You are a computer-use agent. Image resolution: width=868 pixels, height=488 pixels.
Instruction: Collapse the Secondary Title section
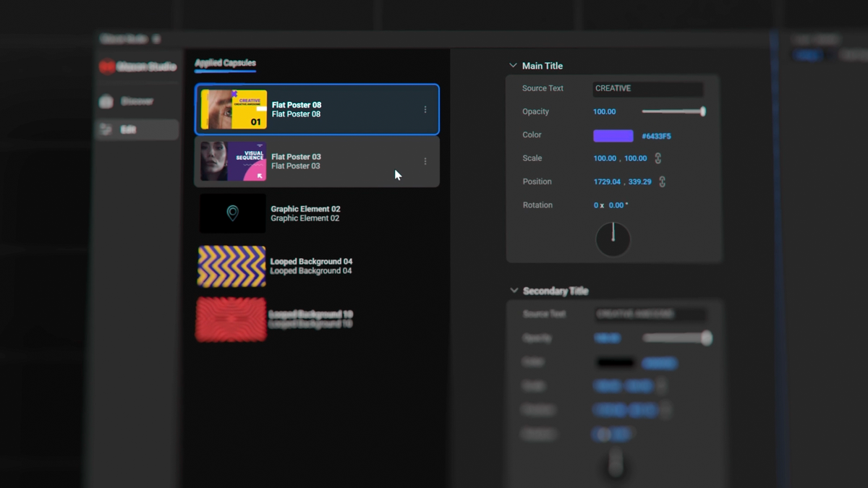point(514,291)
